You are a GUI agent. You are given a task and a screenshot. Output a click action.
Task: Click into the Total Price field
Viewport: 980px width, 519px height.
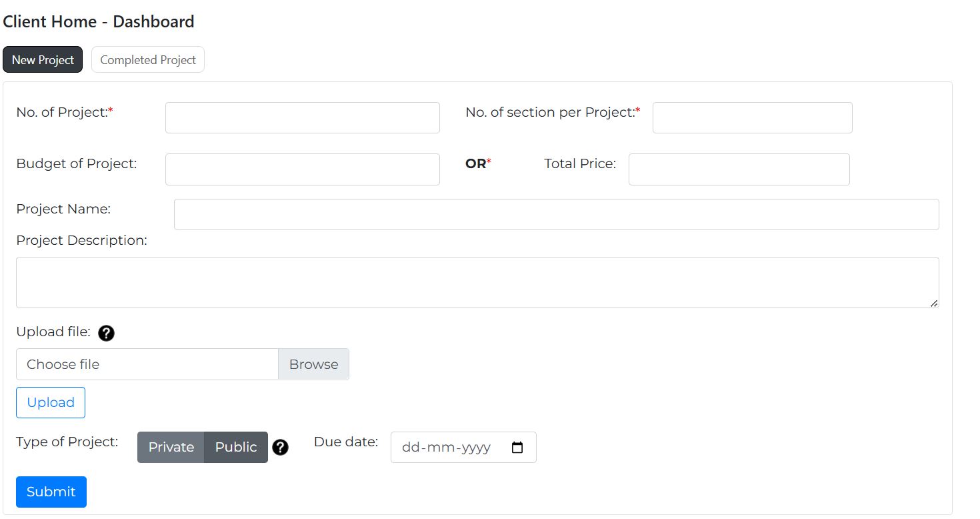click(x=739, y=169)
